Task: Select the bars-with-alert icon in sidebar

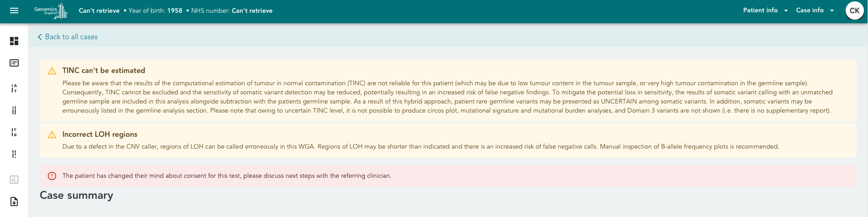Action: tap(14, 154)
